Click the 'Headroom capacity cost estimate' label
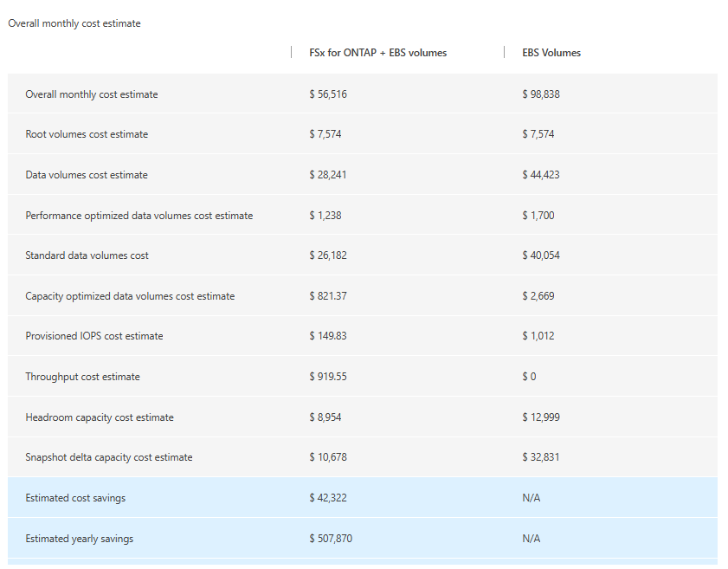The image size is (728, 569). pyautogui.click(x=100, y=417)
